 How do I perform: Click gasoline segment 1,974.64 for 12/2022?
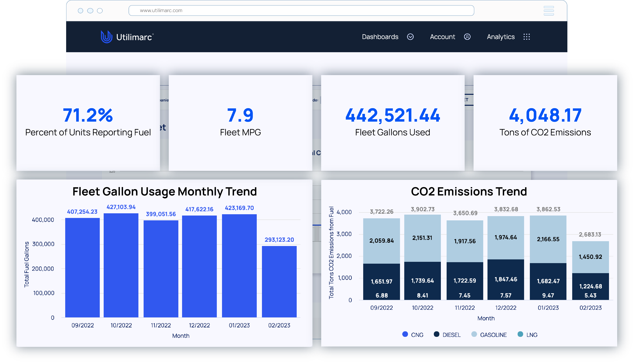click(x=506, y=237)
